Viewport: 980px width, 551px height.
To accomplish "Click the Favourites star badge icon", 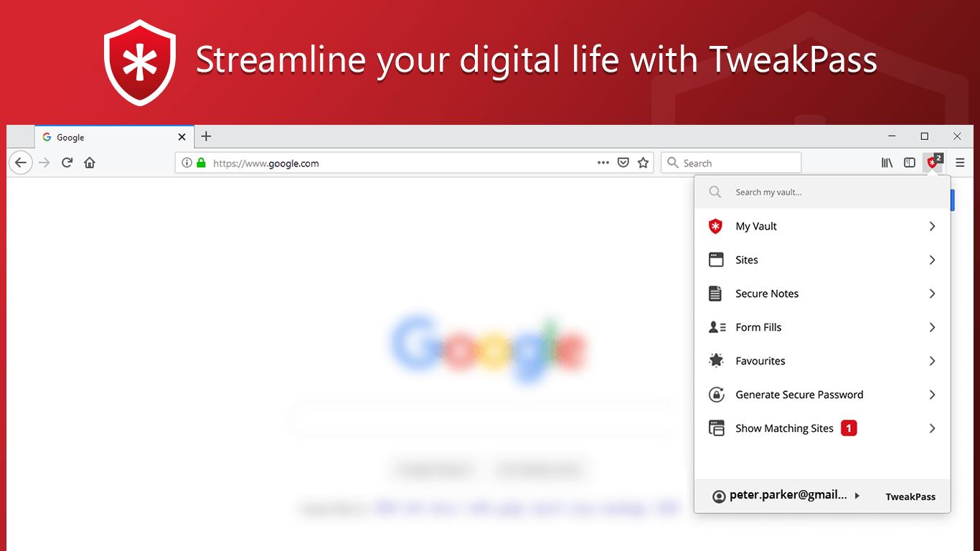I will [716, 361].
